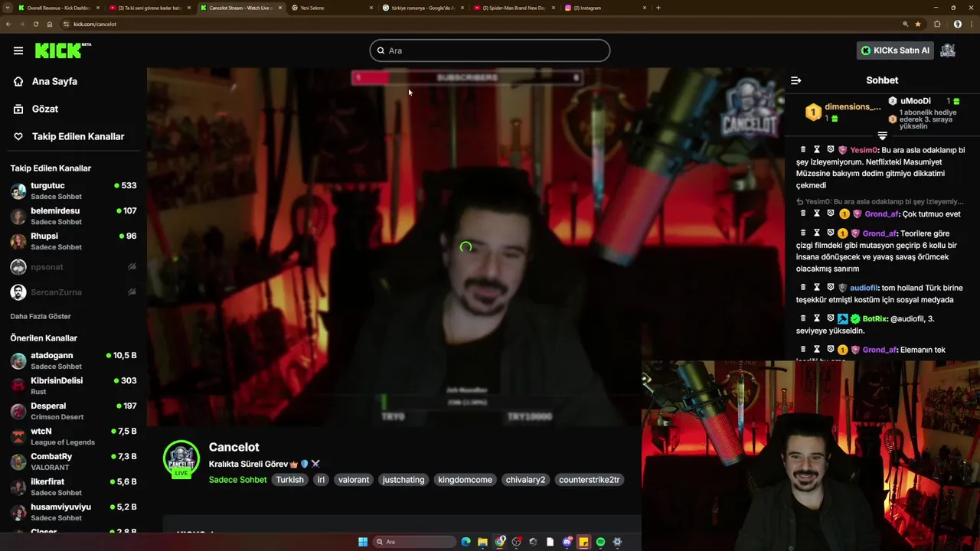Expand followed list with Daha Fazla Göster
The height and width of the screenshot is (551, 980).
coord(41,316)
